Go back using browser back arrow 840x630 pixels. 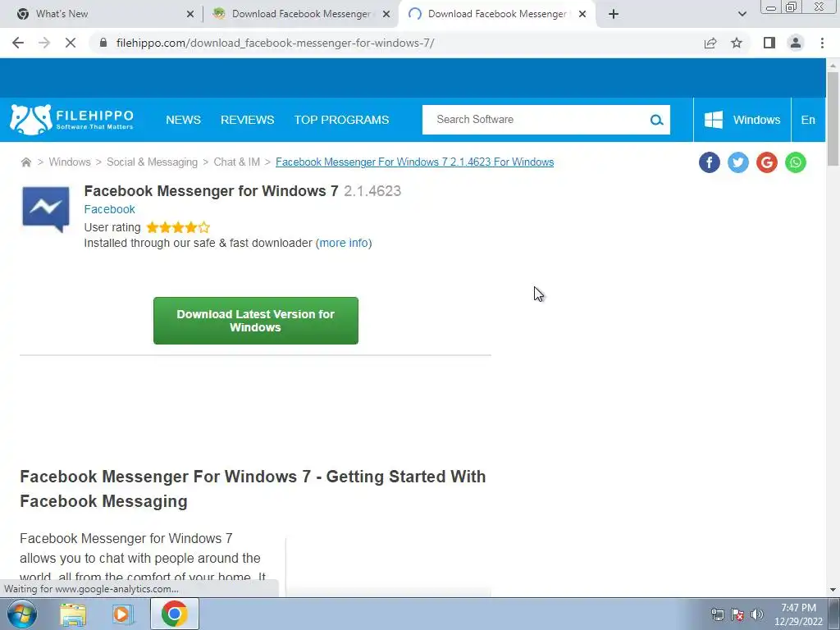[x=18, y=43]
